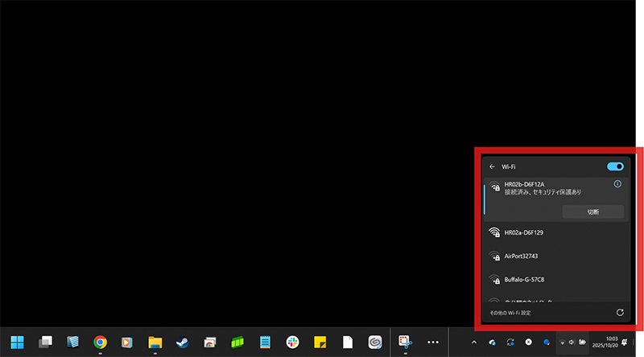Open Slack from the taskbar

pos(292,342)
